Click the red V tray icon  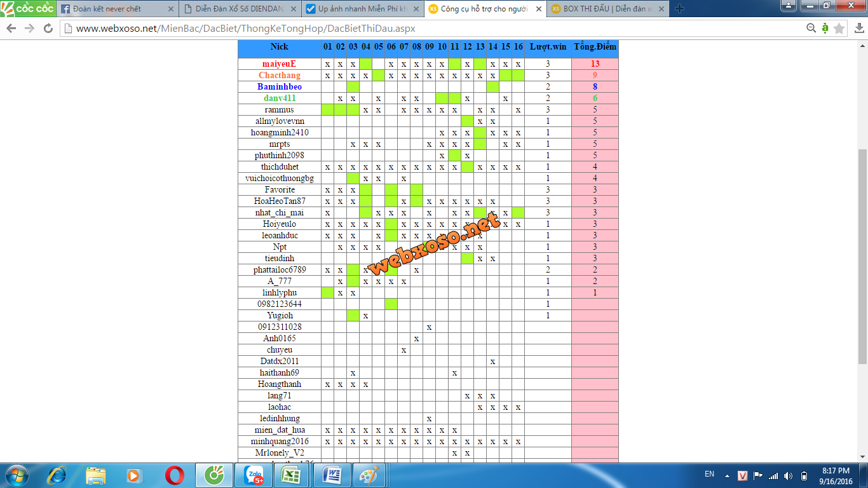point(743,475)
